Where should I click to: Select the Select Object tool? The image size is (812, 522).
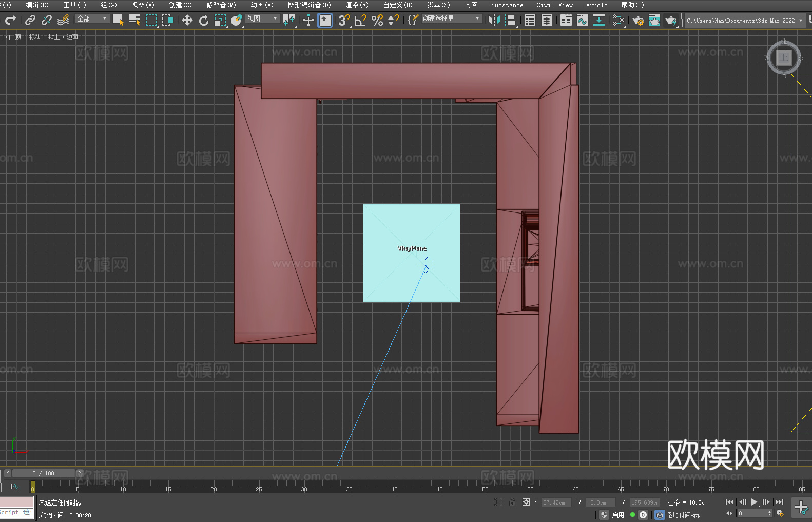tap(118, 20)
